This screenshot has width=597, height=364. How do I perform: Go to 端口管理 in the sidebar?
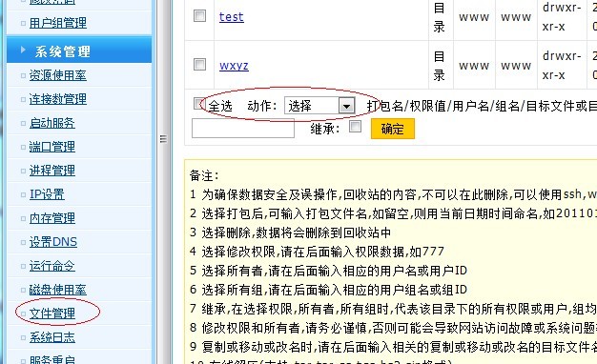click(52, 147)
